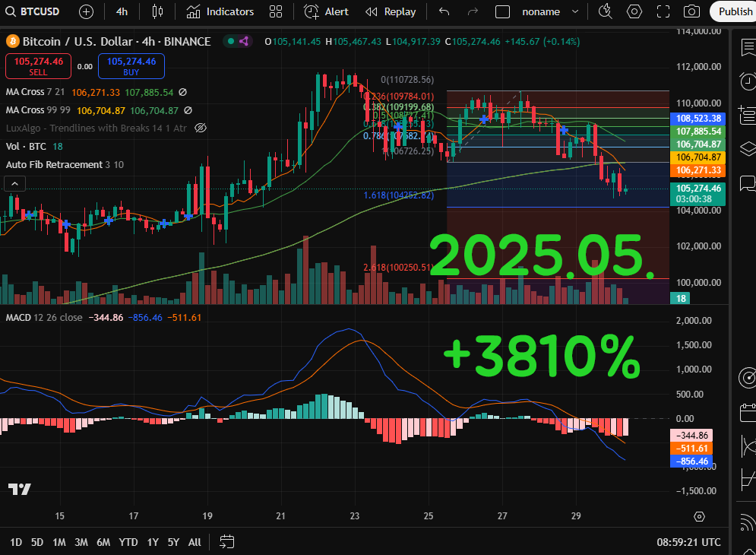The width and height of the screenshot is (756, 555).
Task: Open the quick search lightning icon
Action: [605, 11]
